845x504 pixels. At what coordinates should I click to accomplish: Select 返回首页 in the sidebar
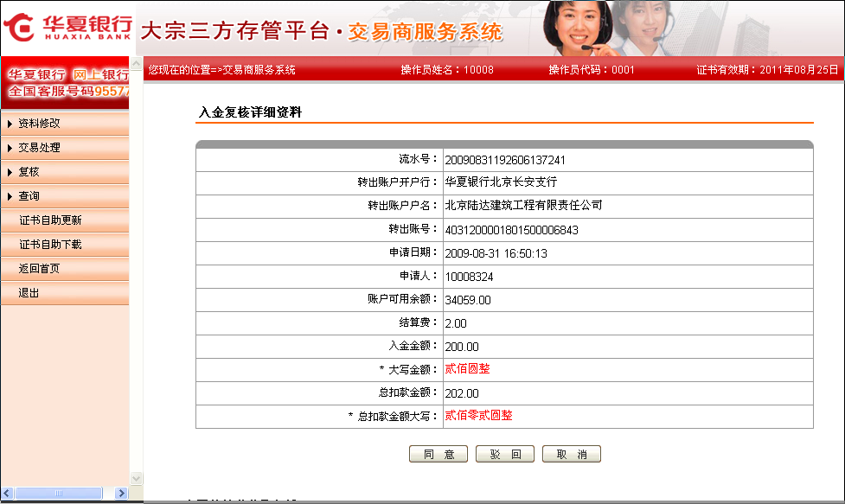click(39, 269)
